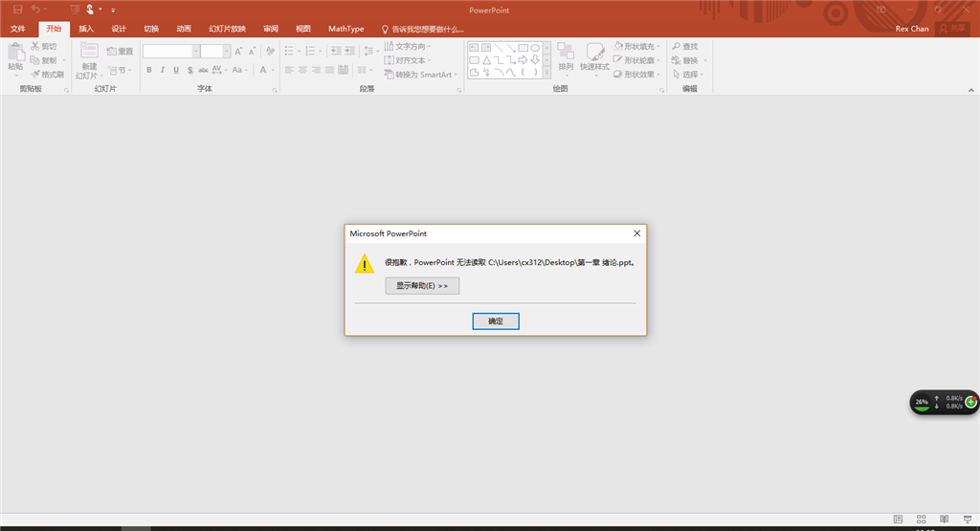This screenshot has height=531, width=980.
Task: Click the Format Painter (格式刷) icon
Action: pos(35,75)
